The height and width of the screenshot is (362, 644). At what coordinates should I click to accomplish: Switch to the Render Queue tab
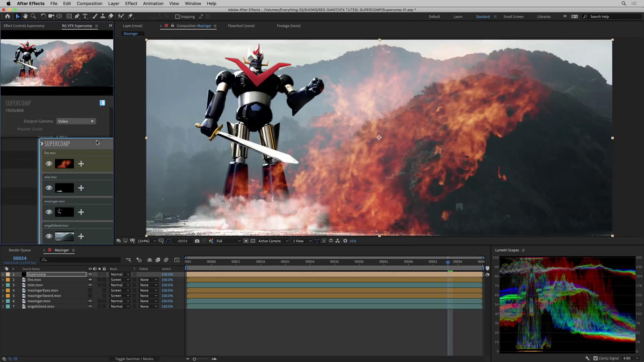tap(20, 250)
